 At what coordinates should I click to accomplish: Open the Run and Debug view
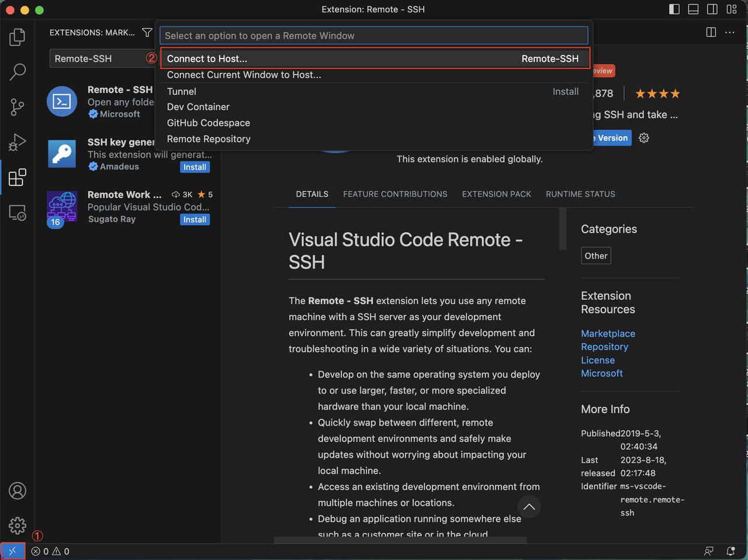[18, 142]
